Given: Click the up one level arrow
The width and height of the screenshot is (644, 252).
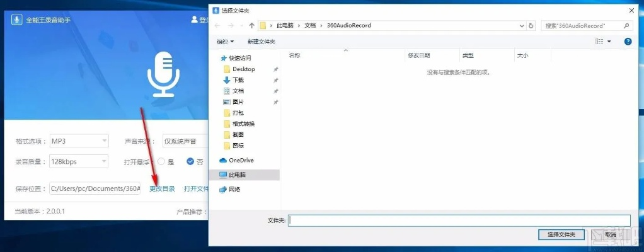Looking at the screenshot, I should pyautogui.click(x=252, y=26).
